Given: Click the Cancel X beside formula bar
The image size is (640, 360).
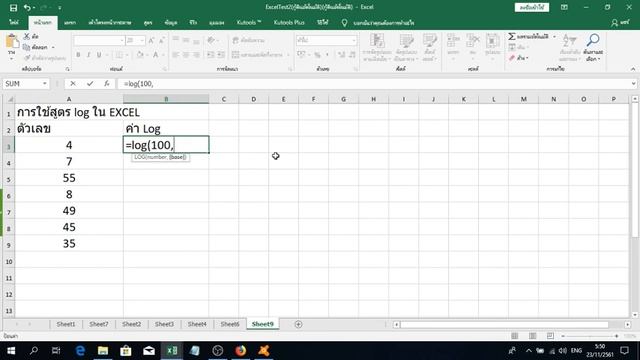Looking at the screenshot, I should click(x=73, y=84).
